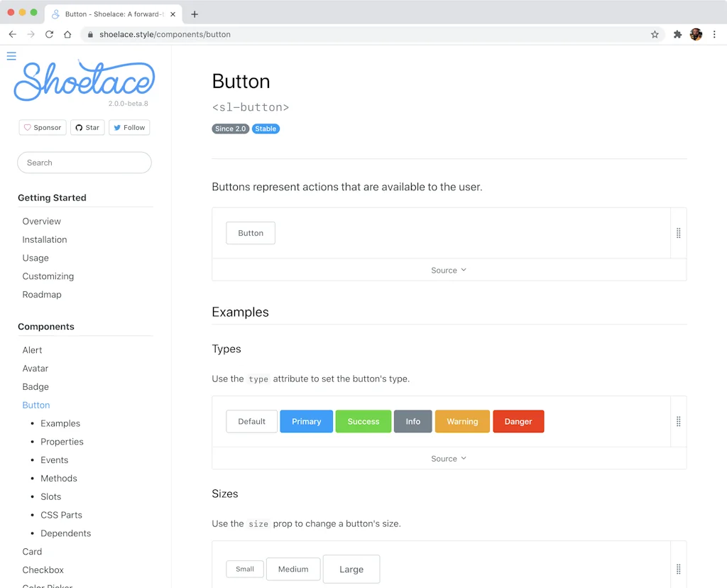Screen dimensions: 727x588
Task: Click the Shoelace logo
Action: (84, 80)
